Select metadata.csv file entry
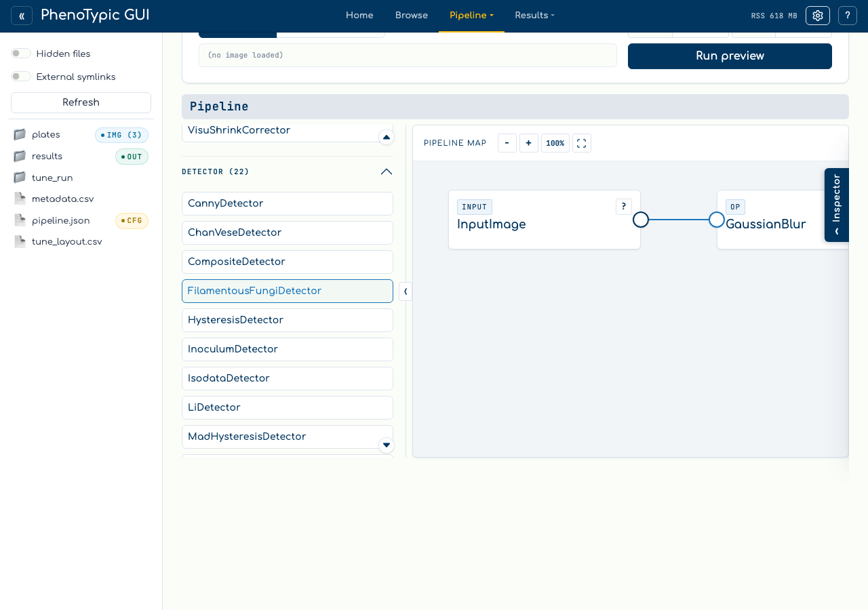The height and width of the screenshot is (610, 868). pos(81,199)
